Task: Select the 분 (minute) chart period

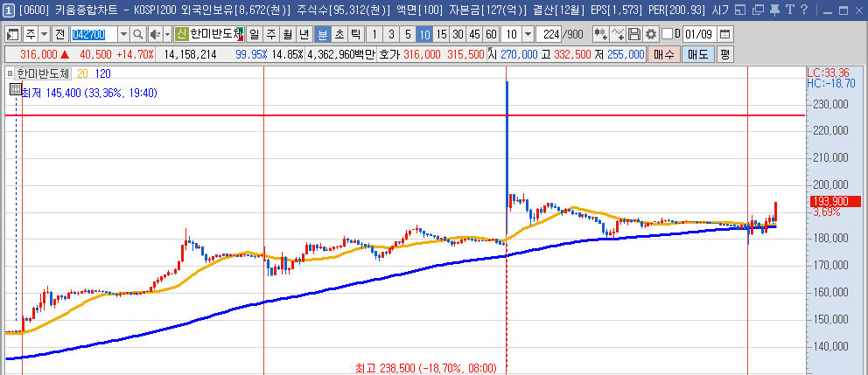Action: tap(321, 34)
